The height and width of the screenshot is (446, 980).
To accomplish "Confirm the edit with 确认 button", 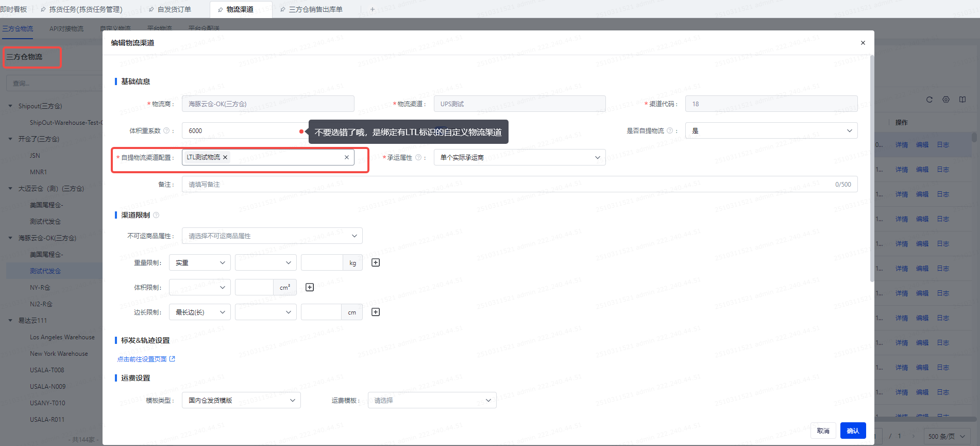I will 853,431.
